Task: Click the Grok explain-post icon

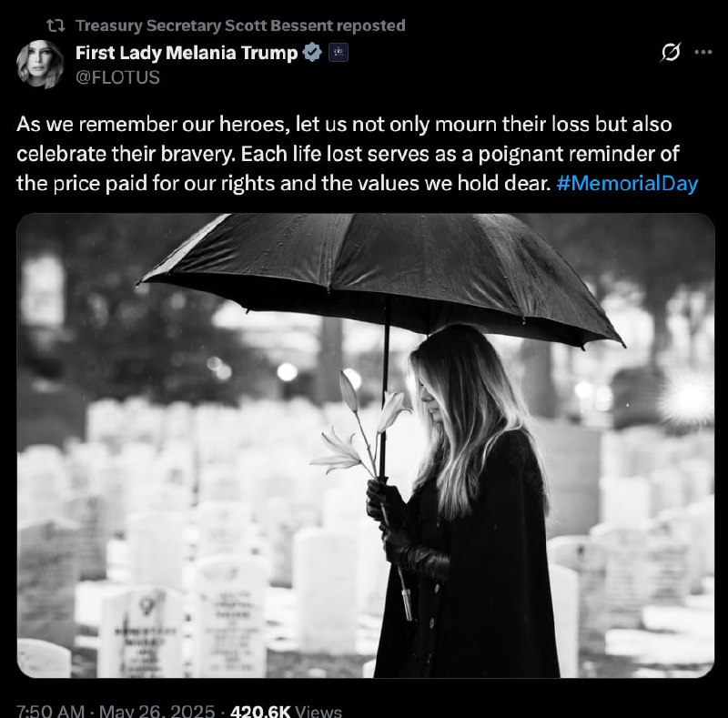Action: [x=671, y=52]
